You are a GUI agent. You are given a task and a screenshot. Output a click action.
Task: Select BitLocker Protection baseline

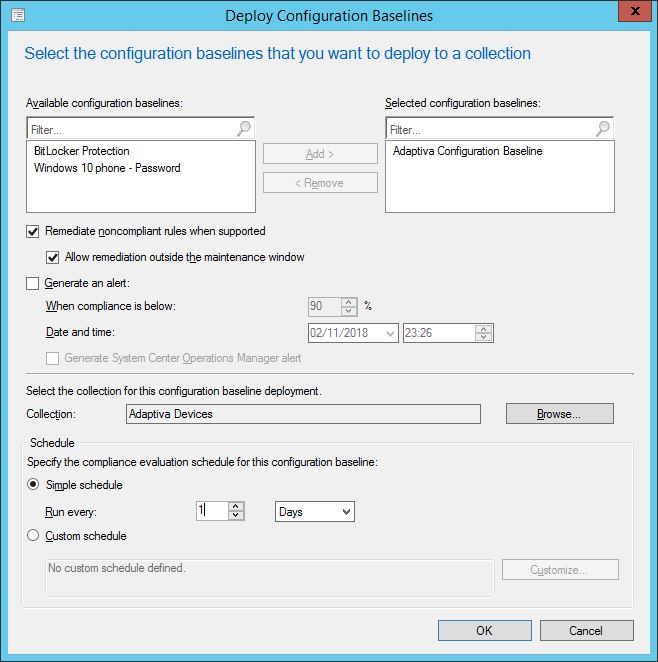81,151
